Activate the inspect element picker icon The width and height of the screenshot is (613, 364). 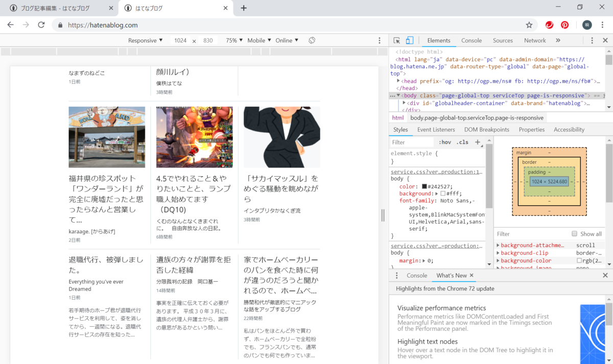397,40
